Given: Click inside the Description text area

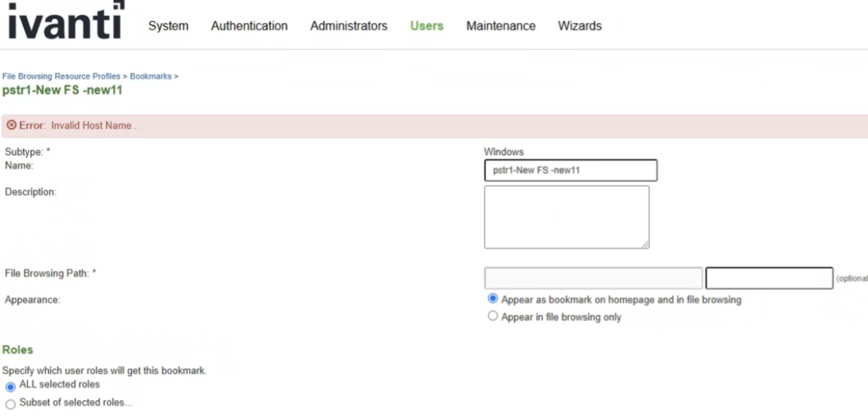Looking at the screenshot, I should (566, 216).
